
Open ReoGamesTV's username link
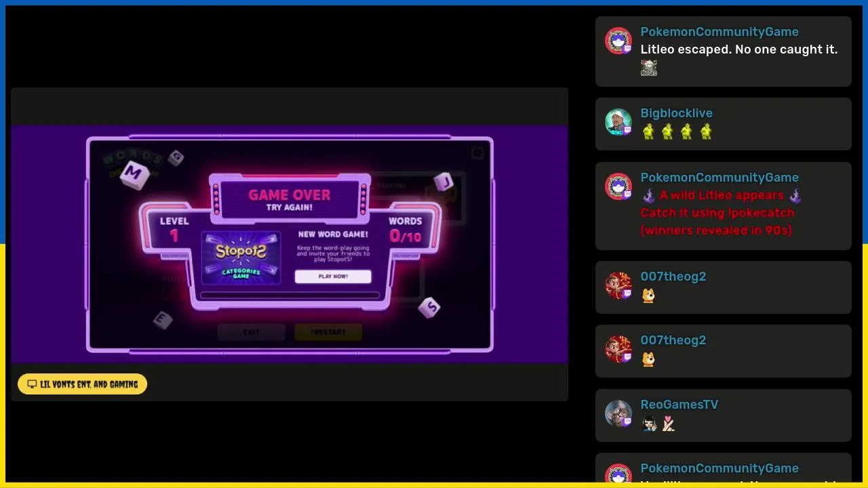pos(679,405)
